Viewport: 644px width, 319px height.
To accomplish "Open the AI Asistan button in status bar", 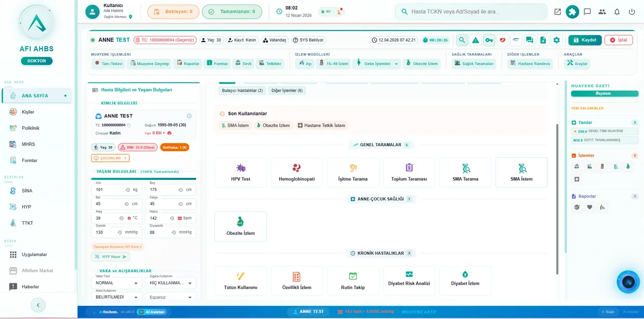I will click(151, 312).
